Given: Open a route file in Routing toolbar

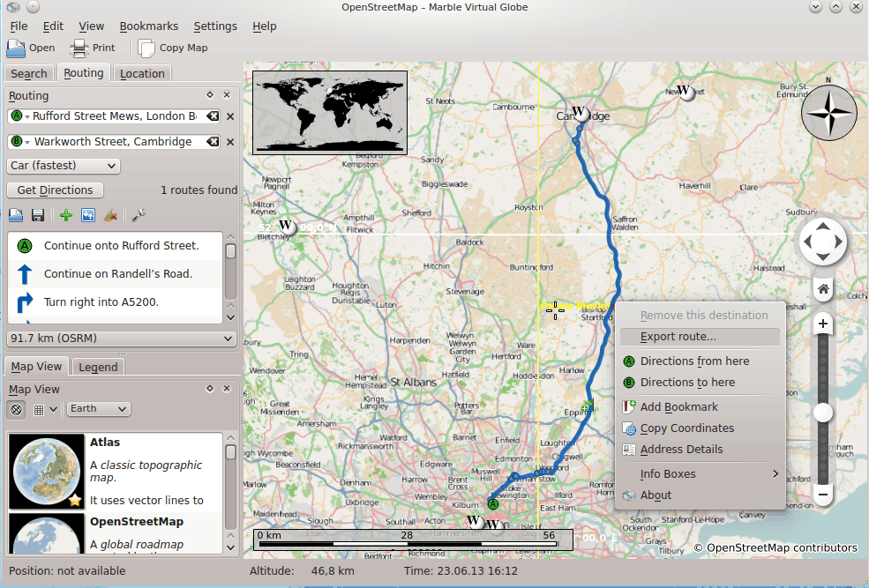Looking at the screenshot, I should pos(16,215).
